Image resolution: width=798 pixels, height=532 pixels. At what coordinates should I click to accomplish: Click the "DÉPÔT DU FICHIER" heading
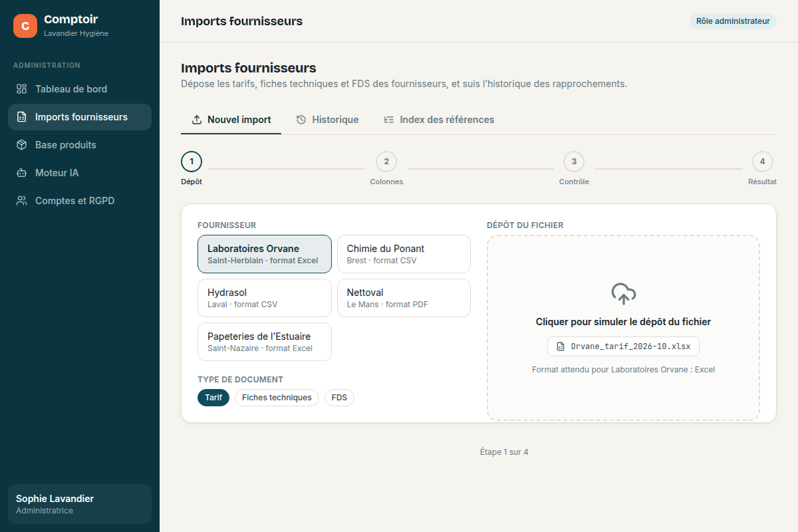tap(525, 225)
